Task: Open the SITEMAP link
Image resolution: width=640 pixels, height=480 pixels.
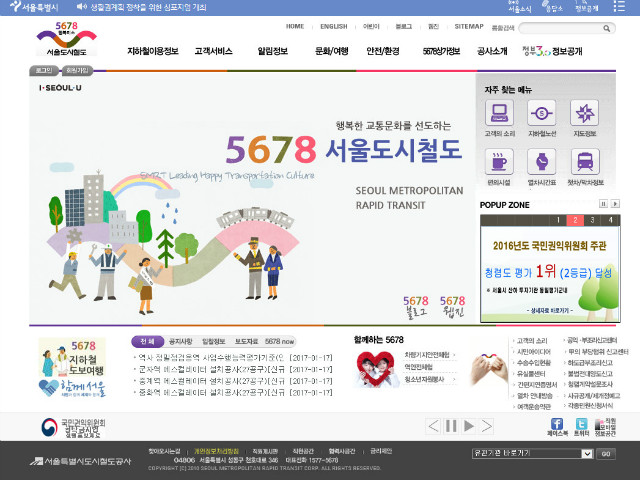Action: (468, 26)
